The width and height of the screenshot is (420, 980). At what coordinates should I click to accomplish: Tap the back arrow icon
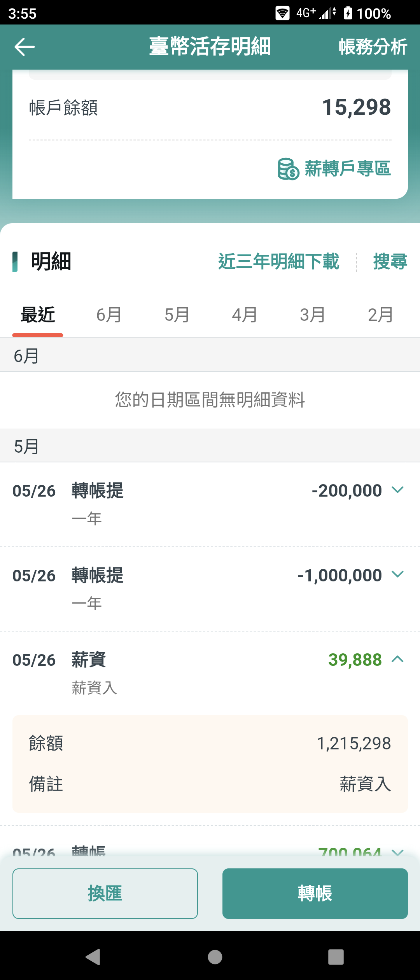click(x=24, y=47)
